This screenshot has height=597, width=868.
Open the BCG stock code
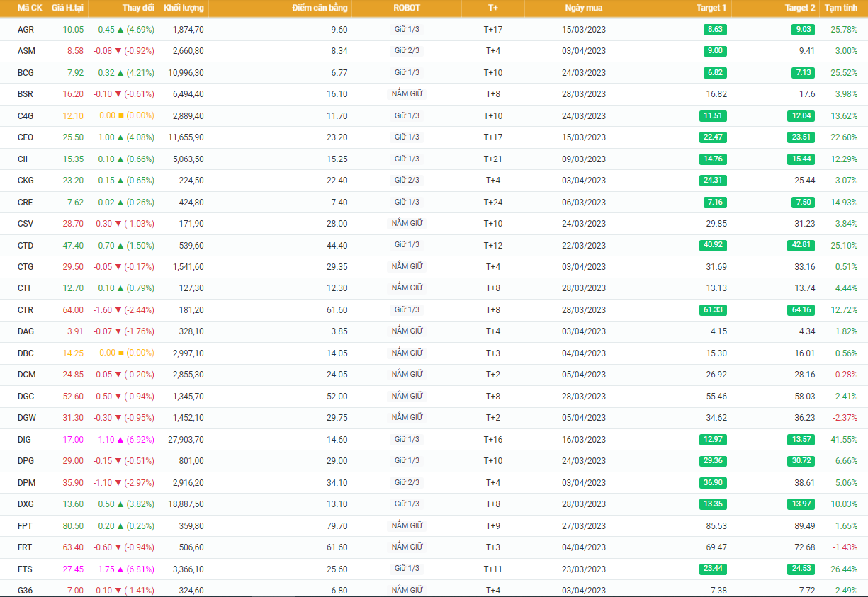[x=26, y=73]
